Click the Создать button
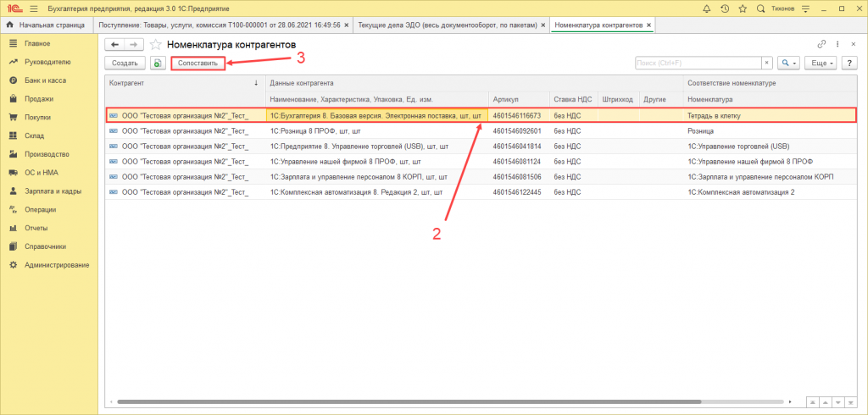The height and width of the screenshot is (415, 868). (x=125, y=63)
